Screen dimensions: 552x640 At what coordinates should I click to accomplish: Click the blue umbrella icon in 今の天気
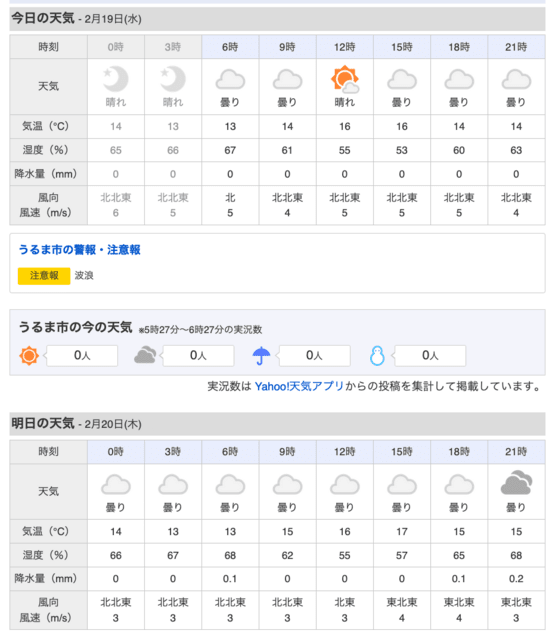pos(261,356)
